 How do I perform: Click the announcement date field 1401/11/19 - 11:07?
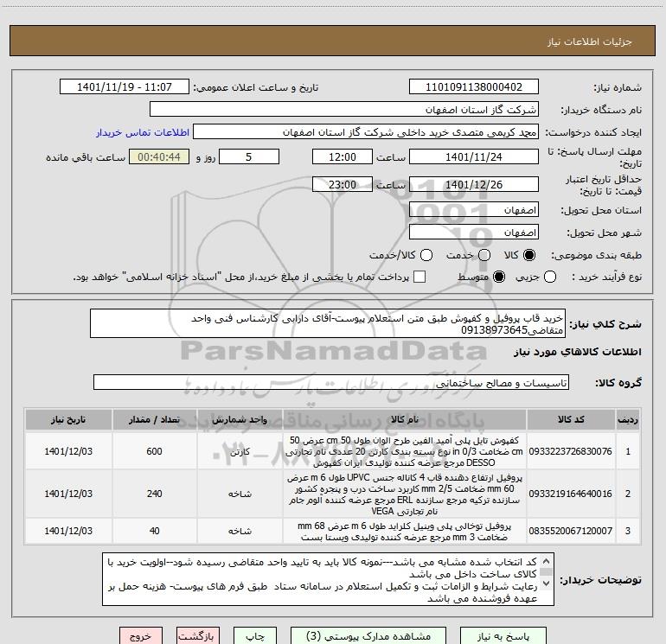pos(125,87)
